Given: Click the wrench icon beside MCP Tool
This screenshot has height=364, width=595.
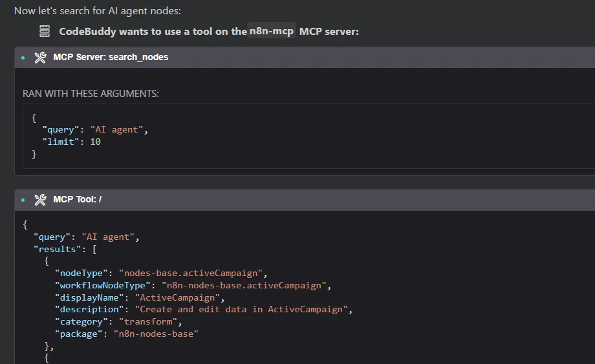Looking at the screenshot, I should [40, 200].
